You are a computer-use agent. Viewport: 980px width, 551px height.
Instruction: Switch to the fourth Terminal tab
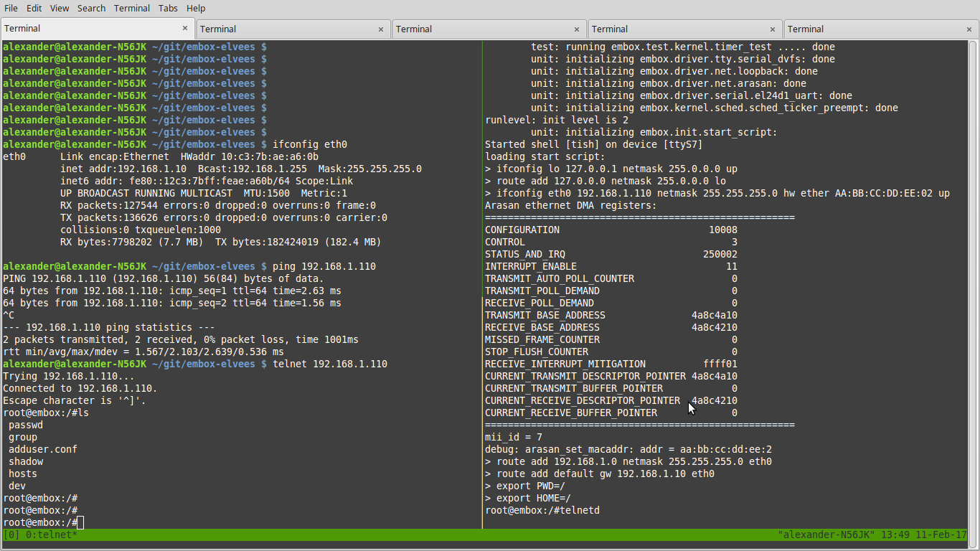685,29
